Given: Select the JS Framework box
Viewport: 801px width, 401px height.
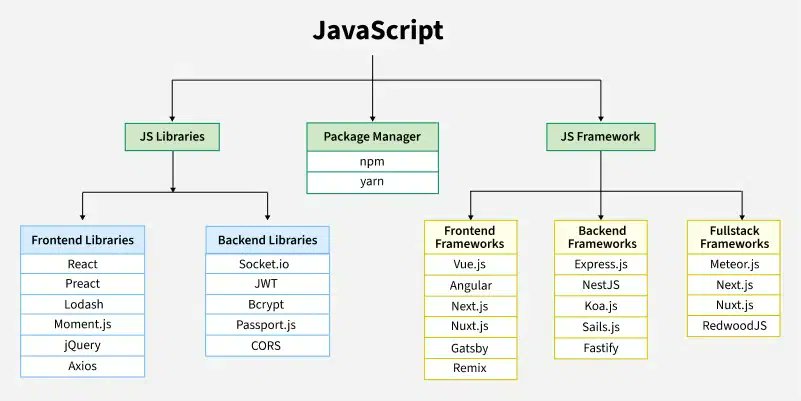Looking at the screenshot, I should (x=601, y=137).
